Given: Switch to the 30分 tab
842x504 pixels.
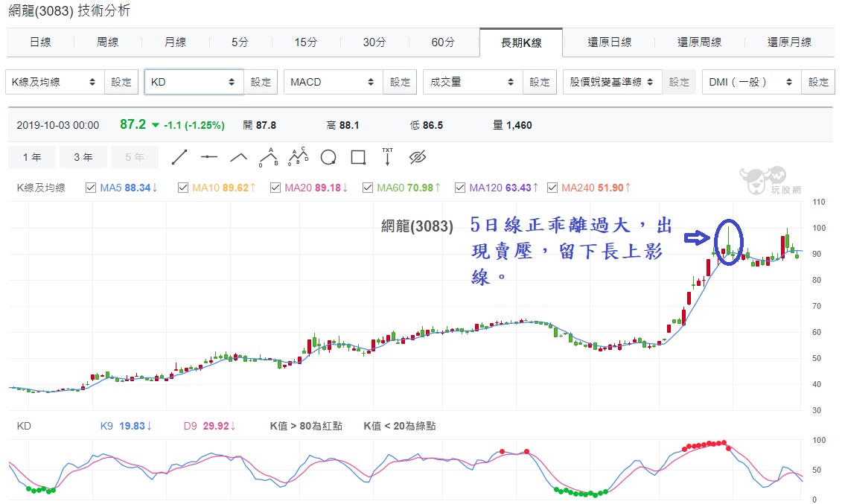Looking at the screenshot, I should click(374, 42).
